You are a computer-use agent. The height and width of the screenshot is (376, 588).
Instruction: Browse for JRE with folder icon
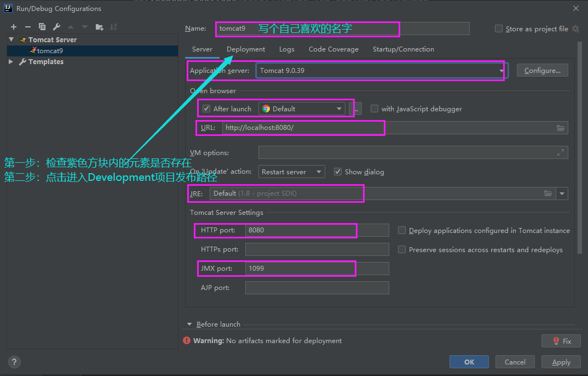(548, 193)
